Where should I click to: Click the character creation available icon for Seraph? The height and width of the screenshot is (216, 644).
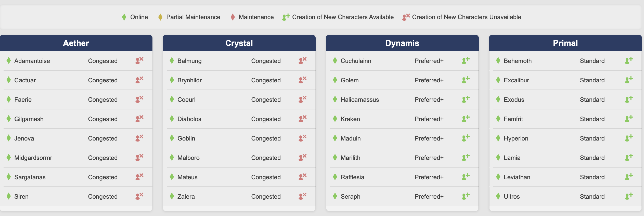466,196
